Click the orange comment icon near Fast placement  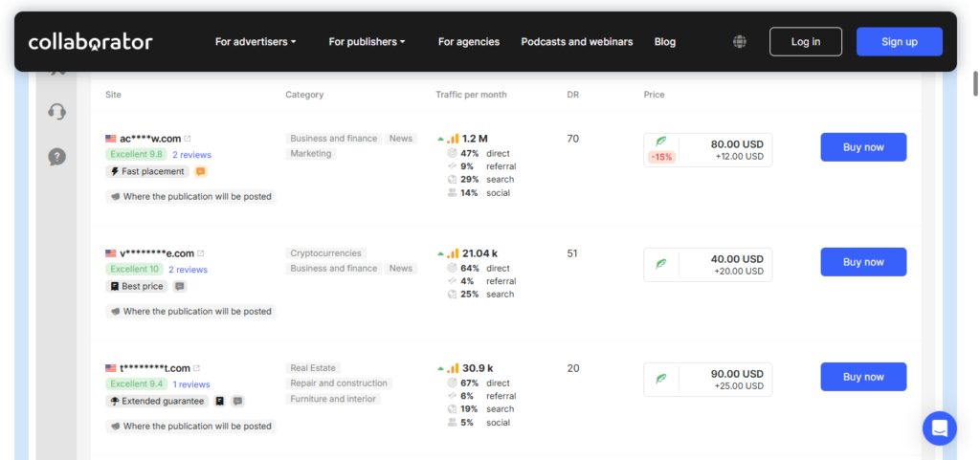tap(200, 172)
